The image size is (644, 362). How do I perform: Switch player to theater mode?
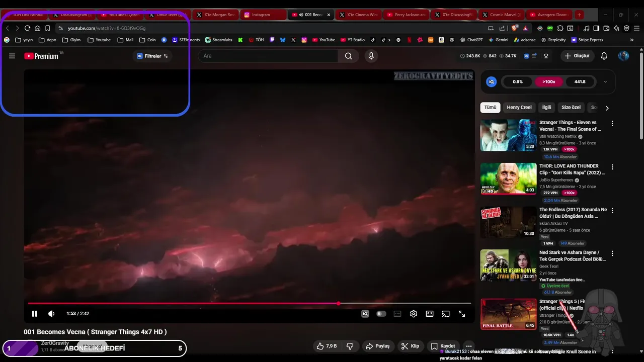[430, 314]
